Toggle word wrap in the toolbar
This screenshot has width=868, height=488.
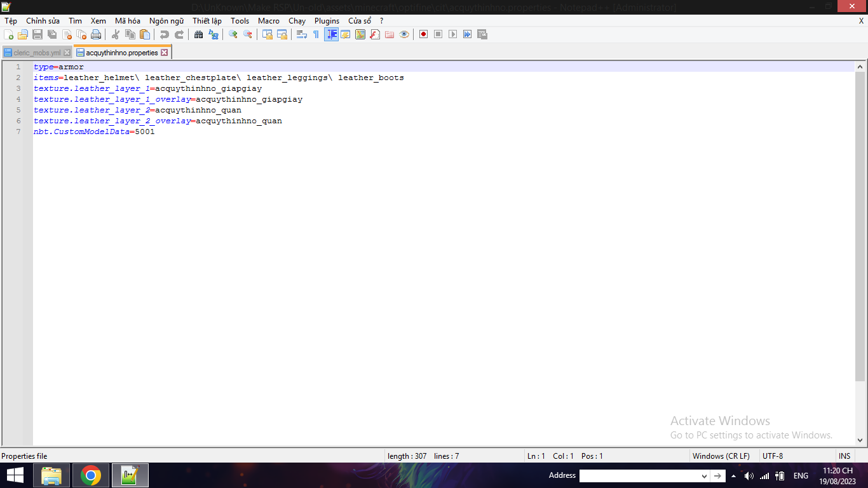click(x=302, y=34)
